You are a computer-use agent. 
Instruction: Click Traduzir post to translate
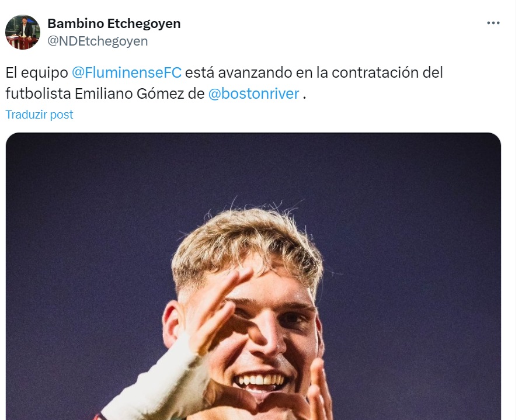(x=39, y=114)
